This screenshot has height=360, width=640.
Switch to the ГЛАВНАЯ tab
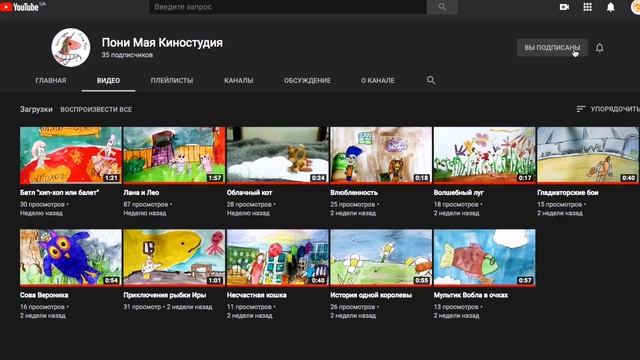tap(51, 80)
